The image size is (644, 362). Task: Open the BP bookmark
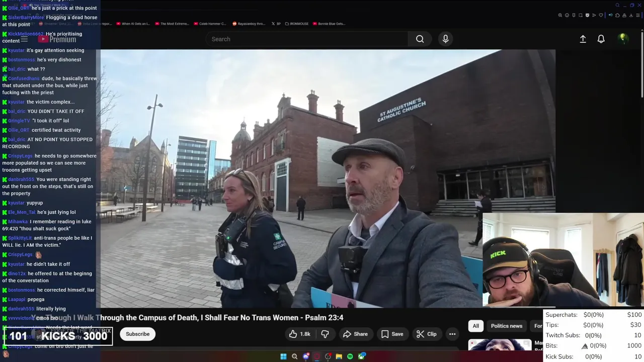tap(276, 24)
